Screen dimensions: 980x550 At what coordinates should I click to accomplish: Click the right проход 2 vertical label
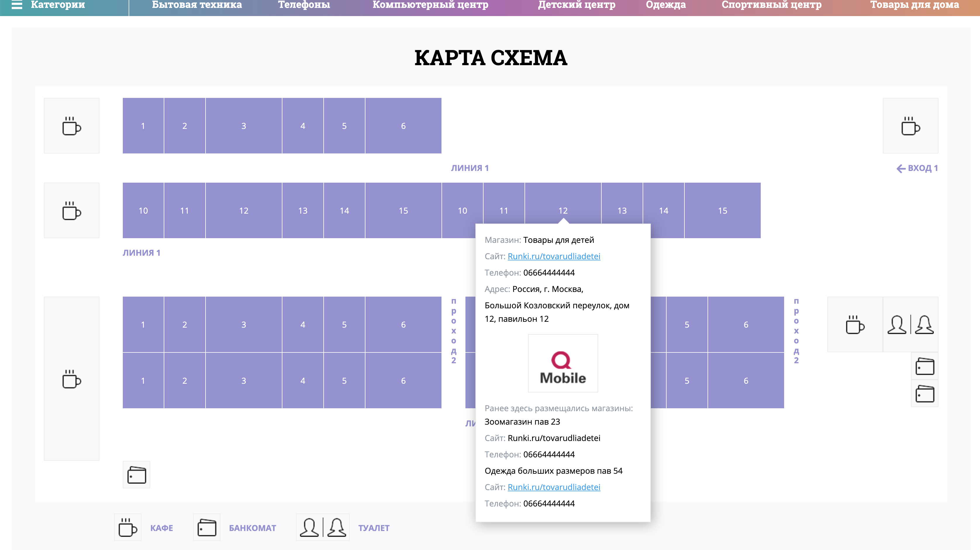pos(796,331)
